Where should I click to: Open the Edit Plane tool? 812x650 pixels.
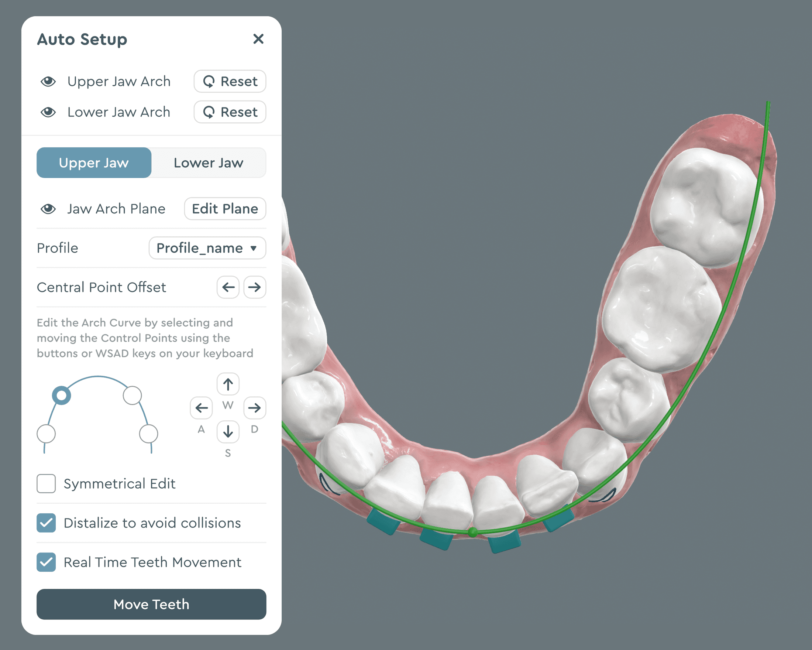tap(225, 209)
